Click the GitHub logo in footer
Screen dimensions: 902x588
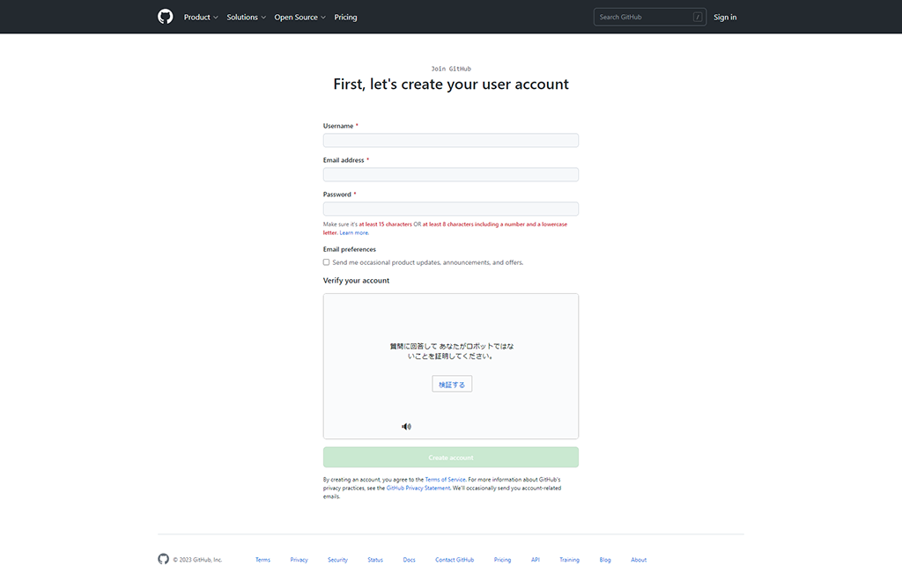(x=163, y=559)
